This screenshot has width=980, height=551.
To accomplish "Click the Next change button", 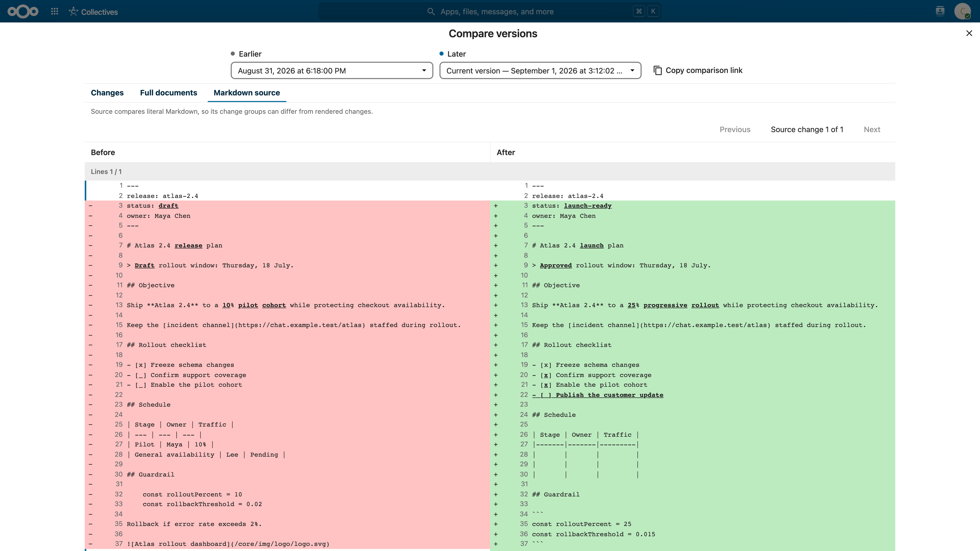I will coord(872,130).
